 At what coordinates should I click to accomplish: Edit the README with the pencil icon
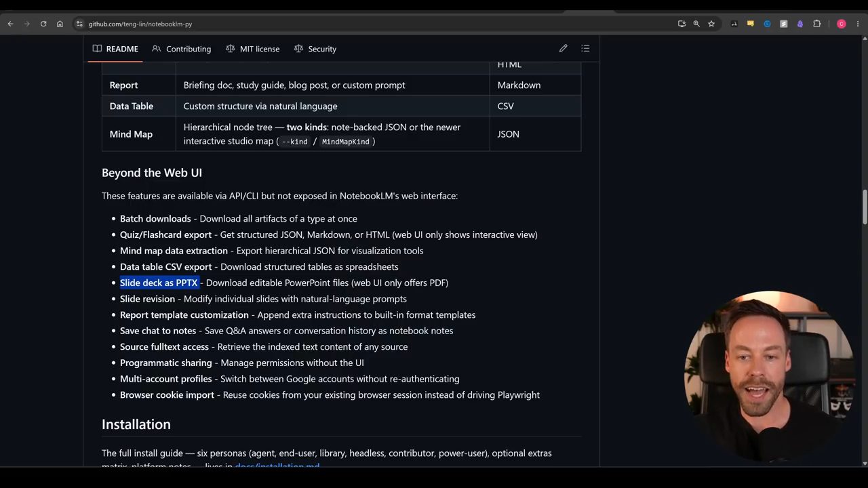tap(563, 49)
